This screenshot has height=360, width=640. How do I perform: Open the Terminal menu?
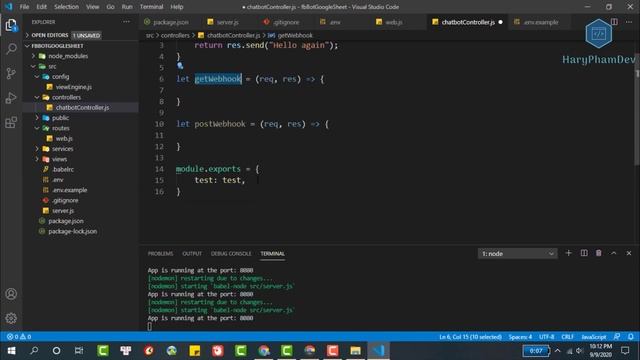coord(151,7)
